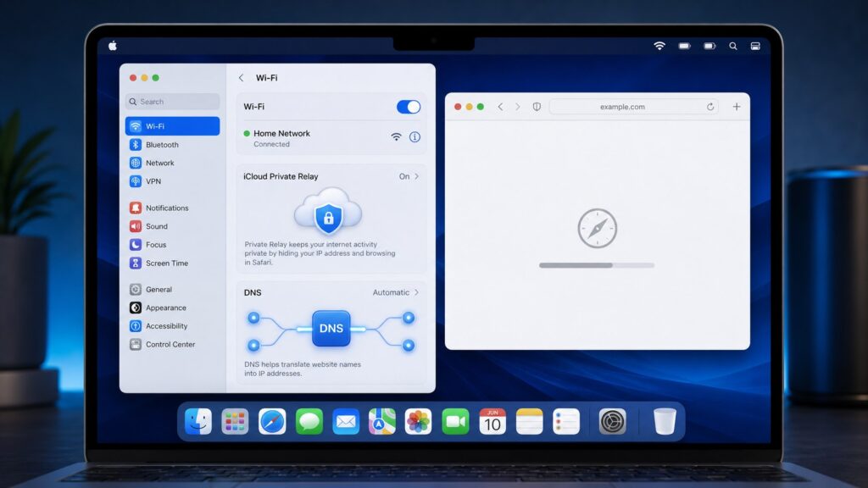Open Safari from the Dock

click(x=272, y=422)
